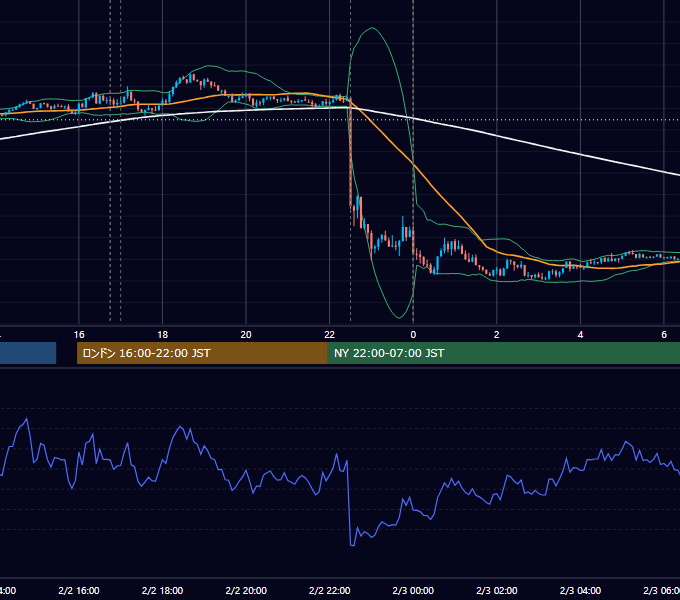The image size is (680, 600).
Task: Click the 2/2 22:00 label on the lower axis
Action: (x=330, y=590)
